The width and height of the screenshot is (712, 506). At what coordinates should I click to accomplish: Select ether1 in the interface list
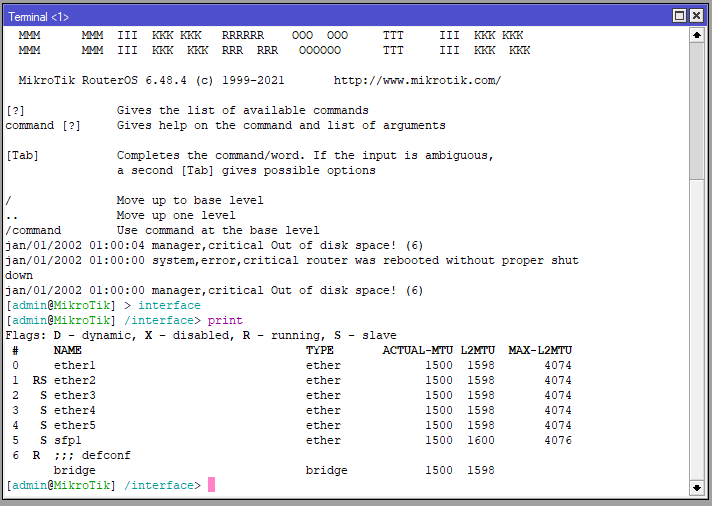[74, 365]
